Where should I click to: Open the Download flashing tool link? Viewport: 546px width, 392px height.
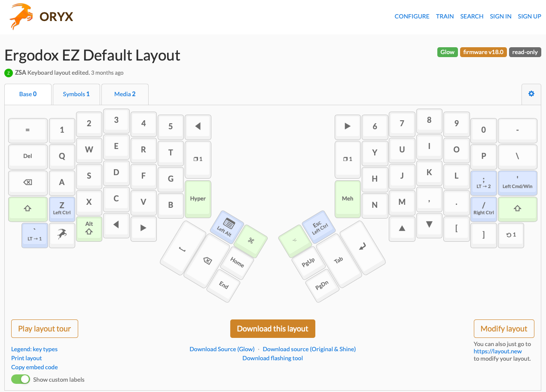[x=272, y=358]
